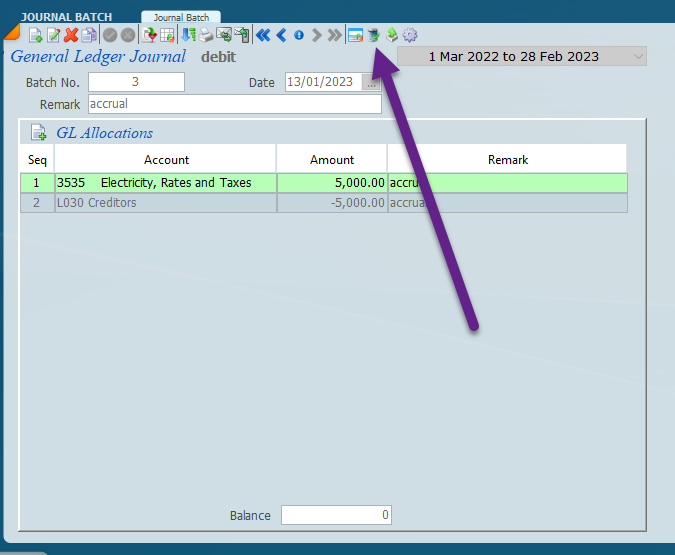Open the date picker ellipsis button
The width and height of the screenshot is (675, 555).
click(372, 83)
